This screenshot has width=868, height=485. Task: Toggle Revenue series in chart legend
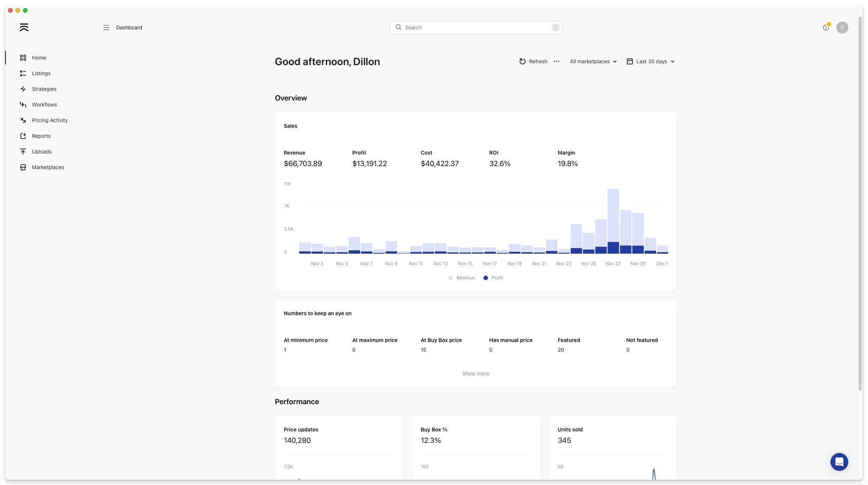coord(461,278)
